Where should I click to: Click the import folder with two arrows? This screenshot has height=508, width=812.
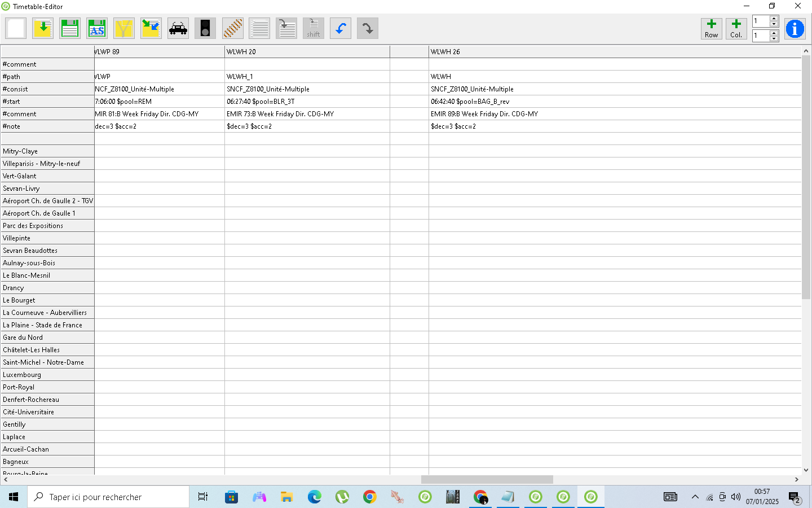click(151, 28)
